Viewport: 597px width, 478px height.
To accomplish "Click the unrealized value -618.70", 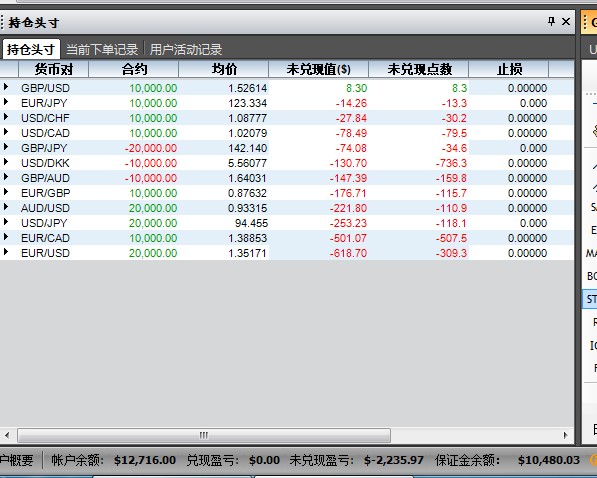I will tap(348, 253).
